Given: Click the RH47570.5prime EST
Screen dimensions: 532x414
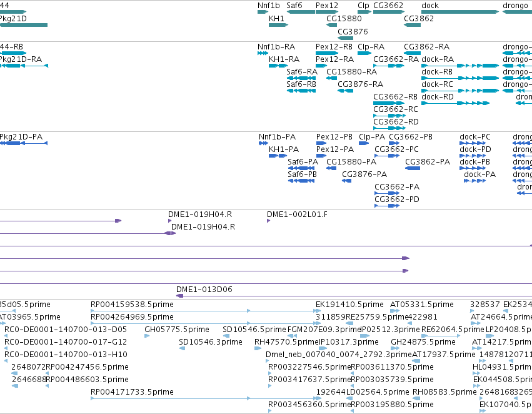Looking at the screenshot, I should pos(258,348).
